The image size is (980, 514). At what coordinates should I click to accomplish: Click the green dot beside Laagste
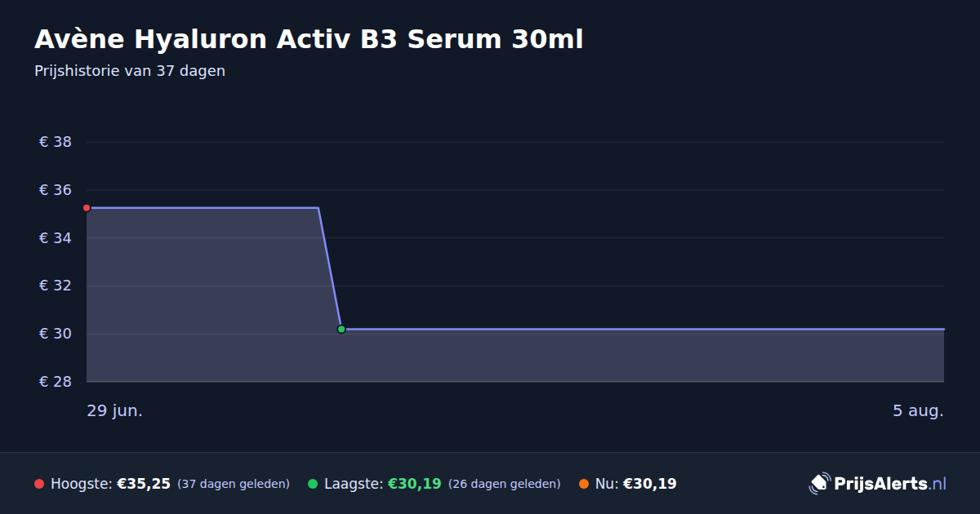pyautogui.click(x=313, y=484)
